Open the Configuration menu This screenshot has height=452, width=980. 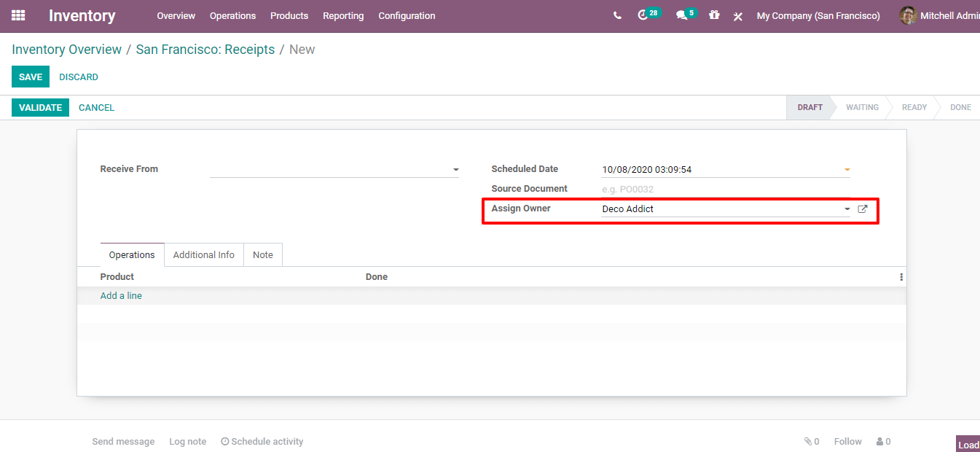coord(407,15)
